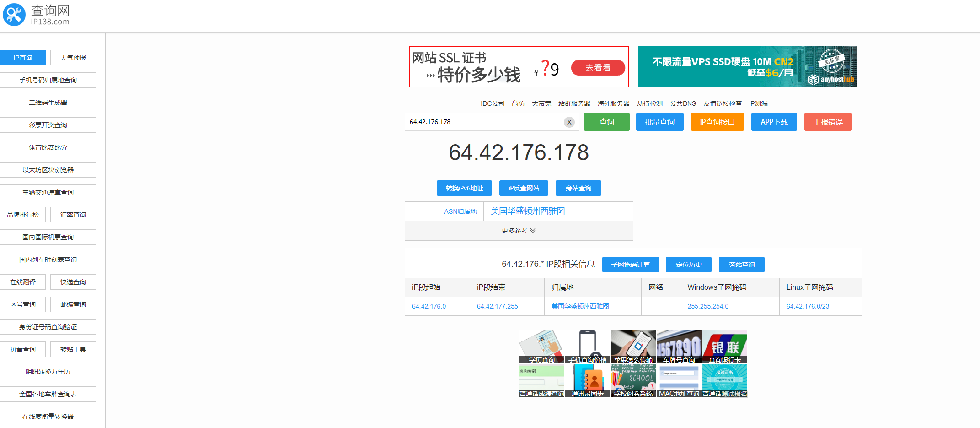Viewport: 980px width, 428px height.
Task: Click 定位历史 button
Action: (x=689, y=265)
